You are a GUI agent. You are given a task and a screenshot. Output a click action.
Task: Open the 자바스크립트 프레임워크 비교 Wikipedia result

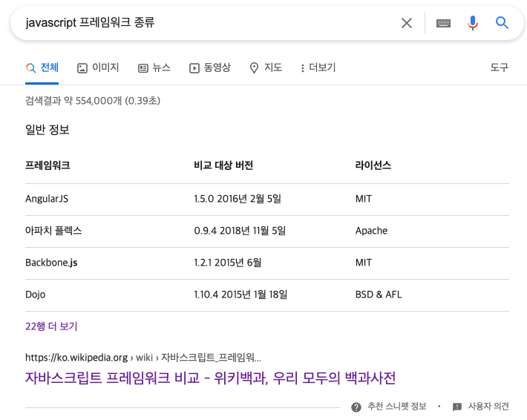(210, 378)
